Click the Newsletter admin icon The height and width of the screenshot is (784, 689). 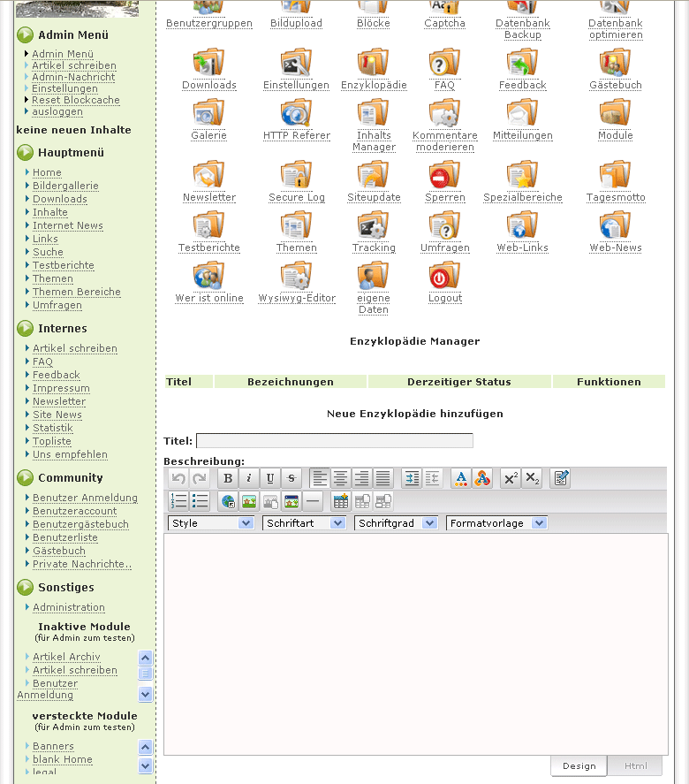point(208,176)
